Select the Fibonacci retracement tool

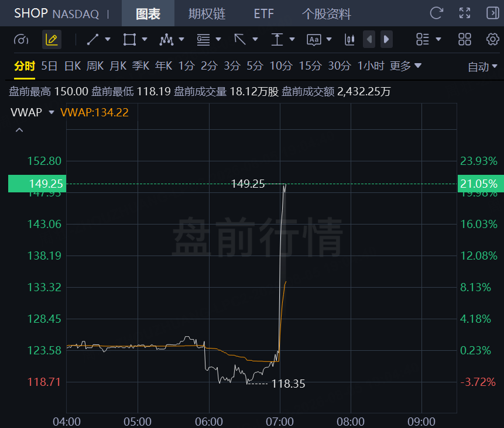pyautogui.click(x=203, y=40)
